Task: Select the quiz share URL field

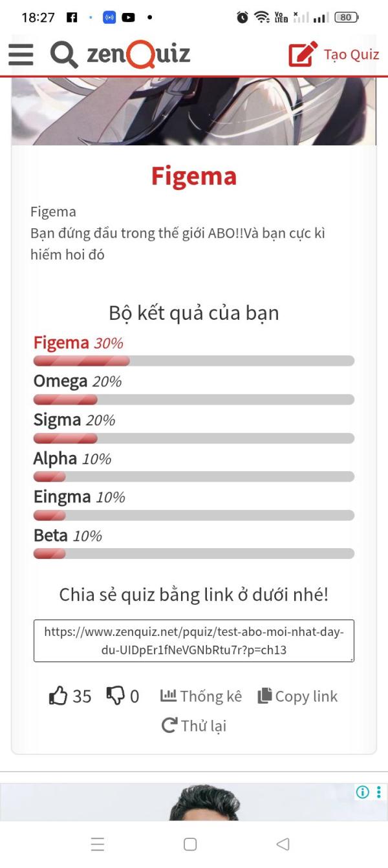Action: 194,640
